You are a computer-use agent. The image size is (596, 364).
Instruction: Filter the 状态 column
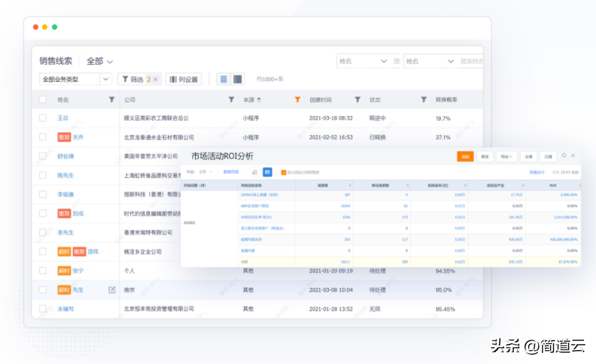click(x=424, y=99)
